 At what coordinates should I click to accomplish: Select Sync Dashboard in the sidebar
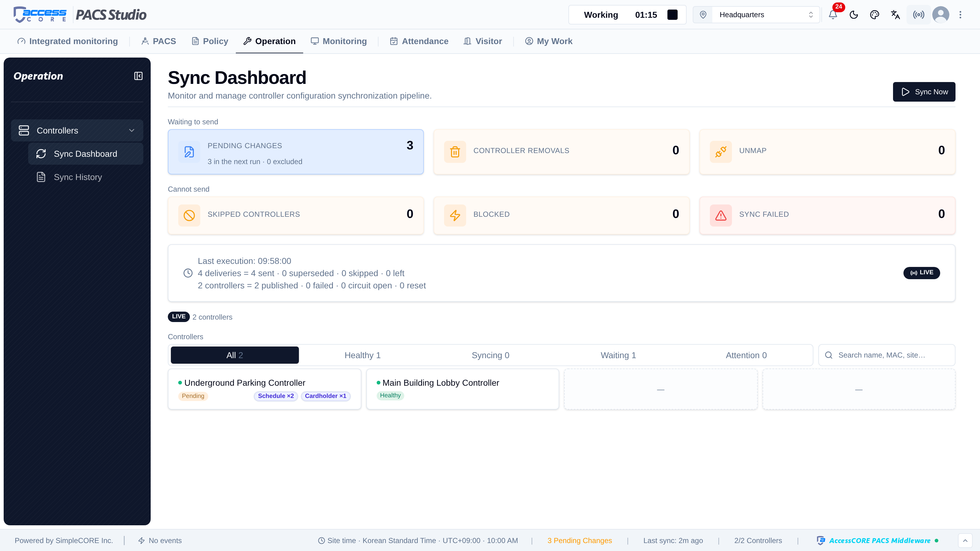(86, 154)
